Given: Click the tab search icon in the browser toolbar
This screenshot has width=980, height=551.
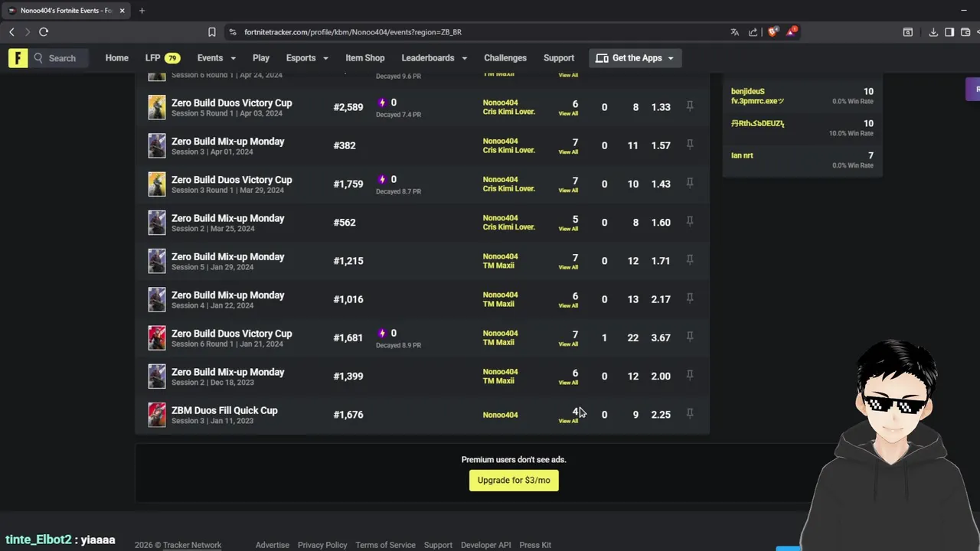Looking at the screenshot, I should coord(908,32).
